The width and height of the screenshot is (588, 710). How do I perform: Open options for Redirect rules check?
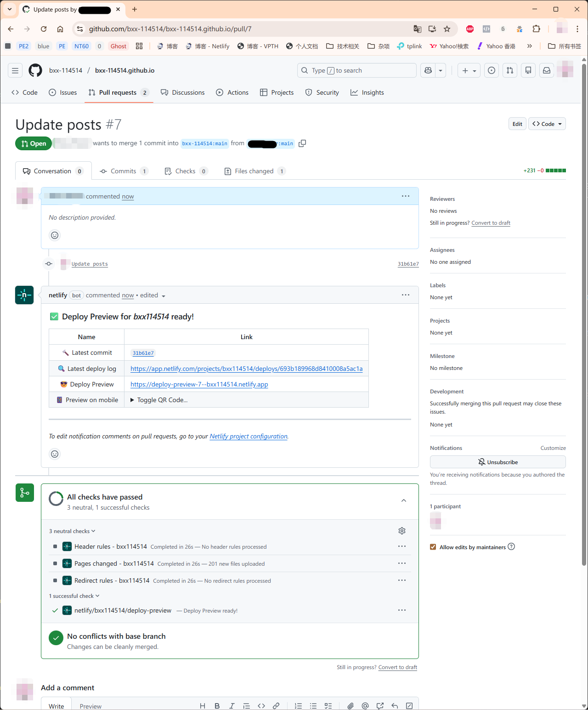(402, 580)
